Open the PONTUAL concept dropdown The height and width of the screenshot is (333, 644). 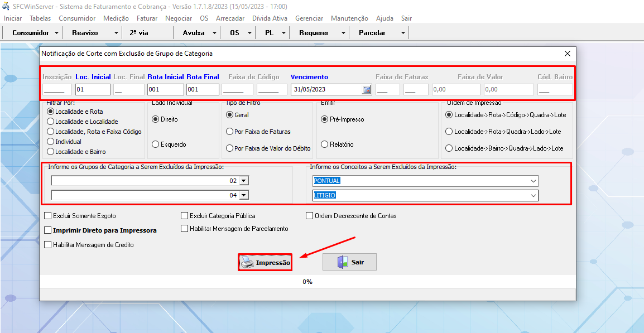534,181
